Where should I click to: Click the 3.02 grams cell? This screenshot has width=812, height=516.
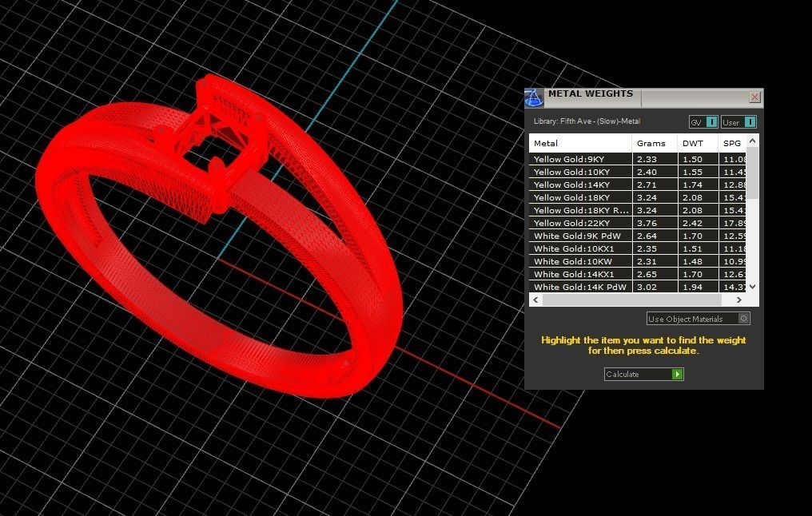point(655,287)
